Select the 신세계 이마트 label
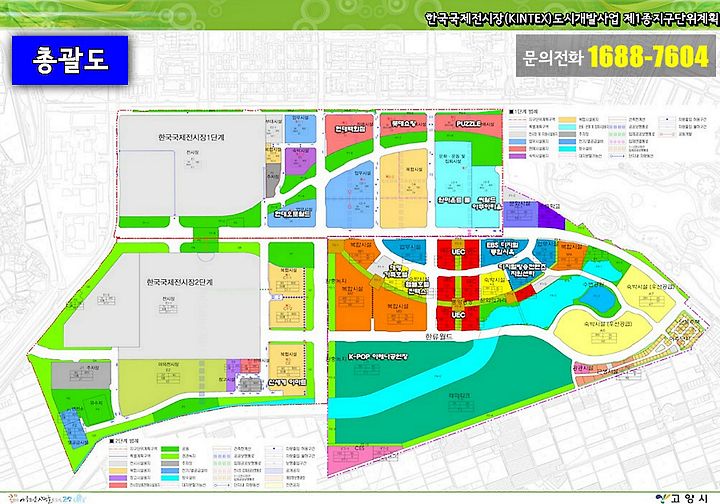The width and height of the screenshot is (720, 504). point(288,381)
